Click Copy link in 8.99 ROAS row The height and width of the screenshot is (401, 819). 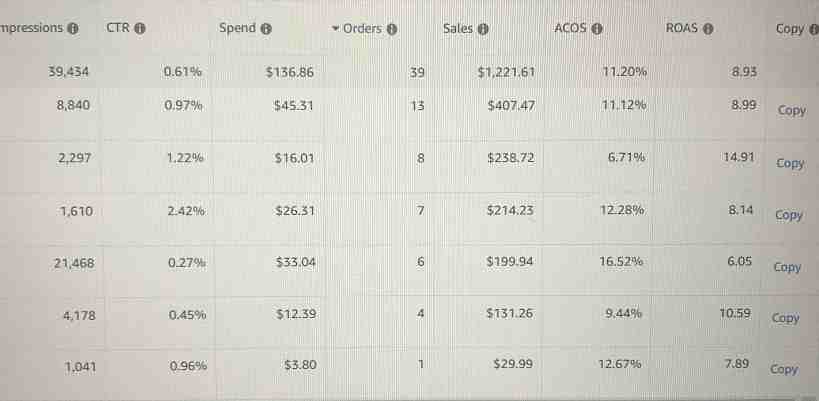[791, 111]
